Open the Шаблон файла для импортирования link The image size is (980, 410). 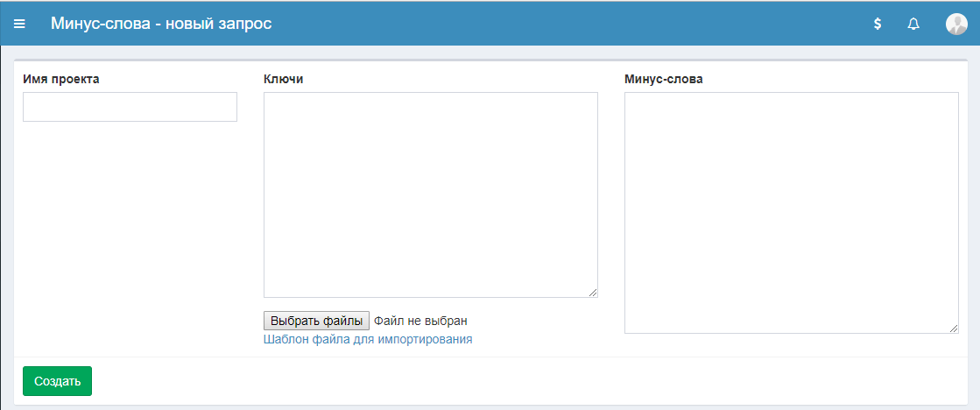coord(368,339)
